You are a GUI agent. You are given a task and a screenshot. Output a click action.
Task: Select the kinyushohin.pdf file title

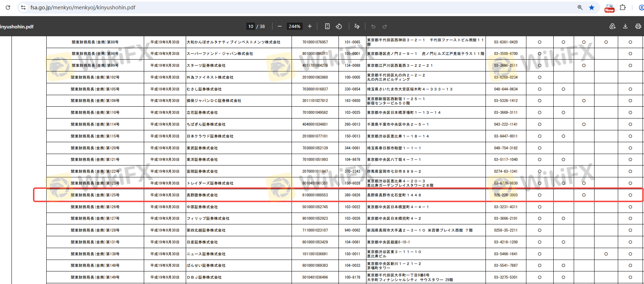pos(16,27)
